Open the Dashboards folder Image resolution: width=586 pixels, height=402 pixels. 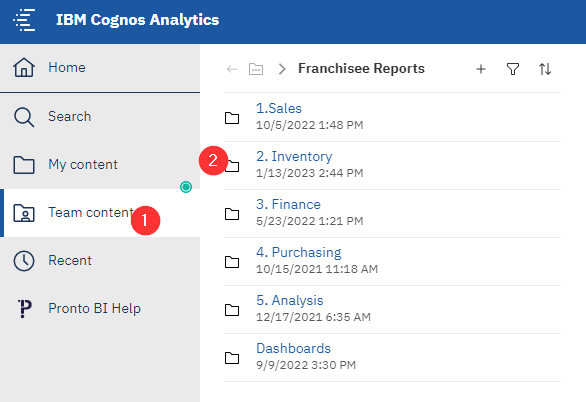(x=293, y=349)
